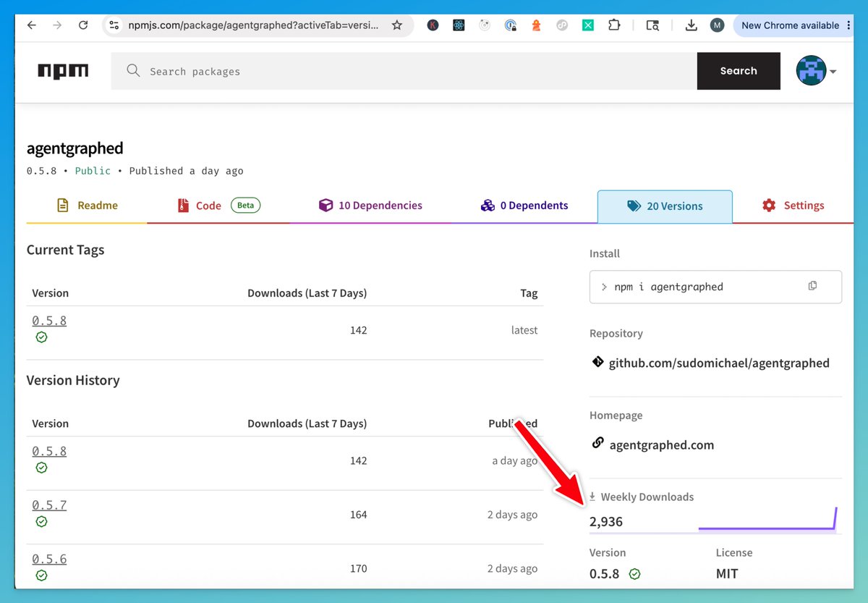Click the address bar URL
This screenshot has width=868, height=603.
tap(253, 25)
